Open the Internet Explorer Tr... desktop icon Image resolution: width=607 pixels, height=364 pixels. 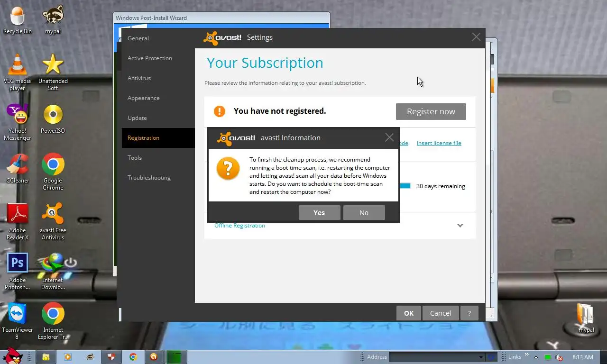click(53, 321)
